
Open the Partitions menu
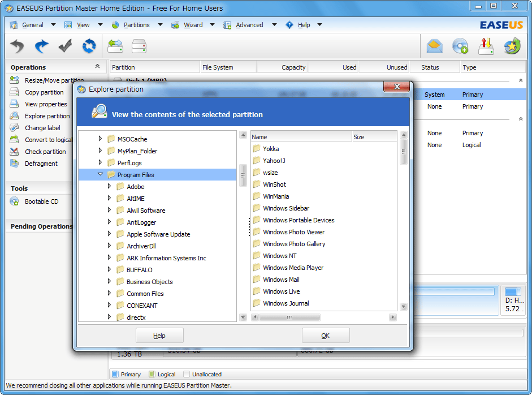click(x=136, y=25)
